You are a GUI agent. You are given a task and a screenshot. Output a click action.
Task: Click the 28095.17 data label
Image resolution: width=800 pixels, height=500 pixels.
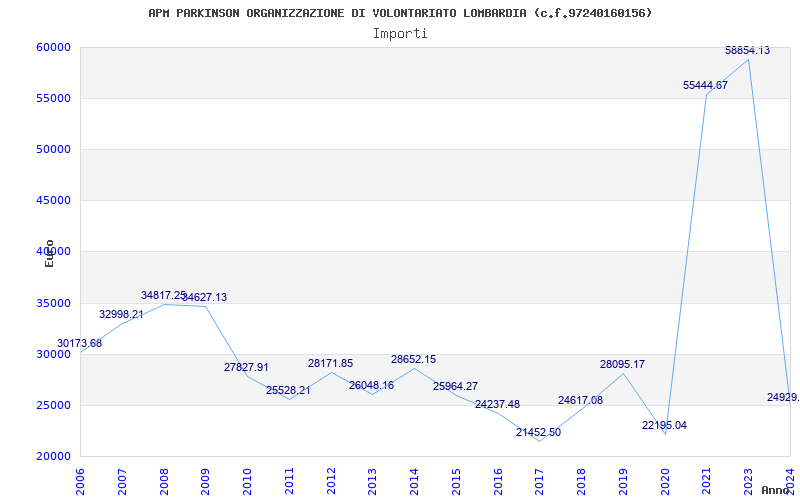pos(622,365)
